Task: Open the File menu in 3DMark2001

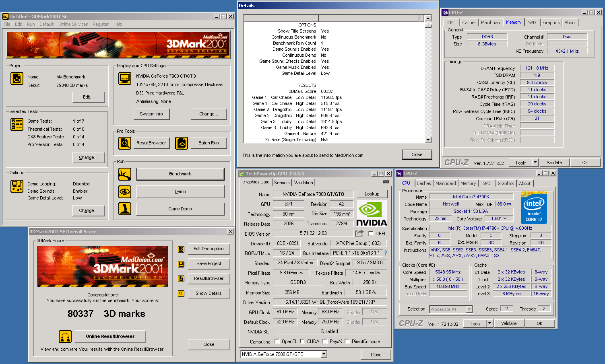Action: point(7,24)
